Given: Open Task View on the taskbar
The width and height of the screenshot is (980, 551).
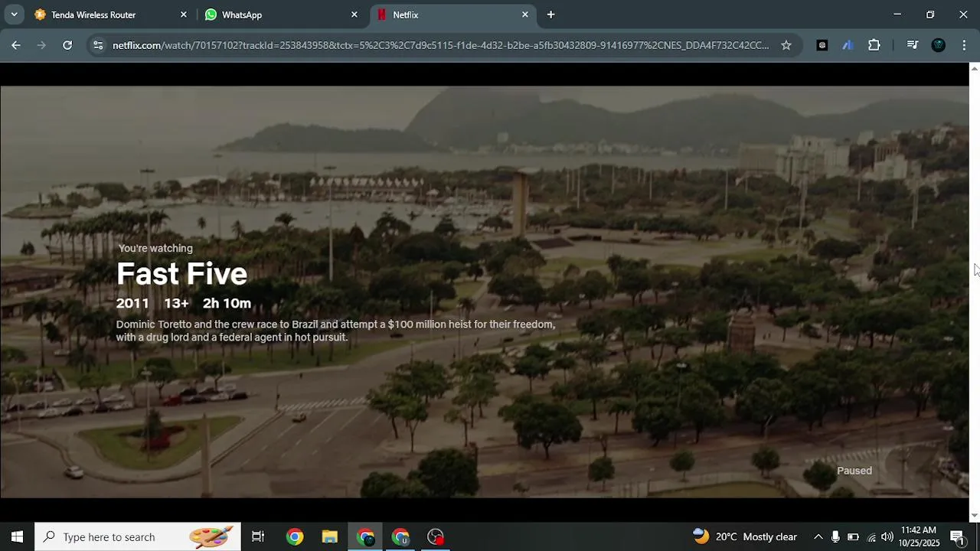Looking at the screenshot, I should pyautogui.click(x=258, y=536).
